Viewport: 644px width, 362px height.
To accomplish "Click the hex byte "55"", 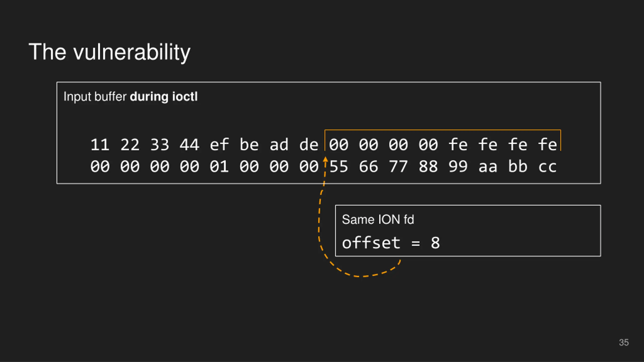I will click(x=339, y=166).
